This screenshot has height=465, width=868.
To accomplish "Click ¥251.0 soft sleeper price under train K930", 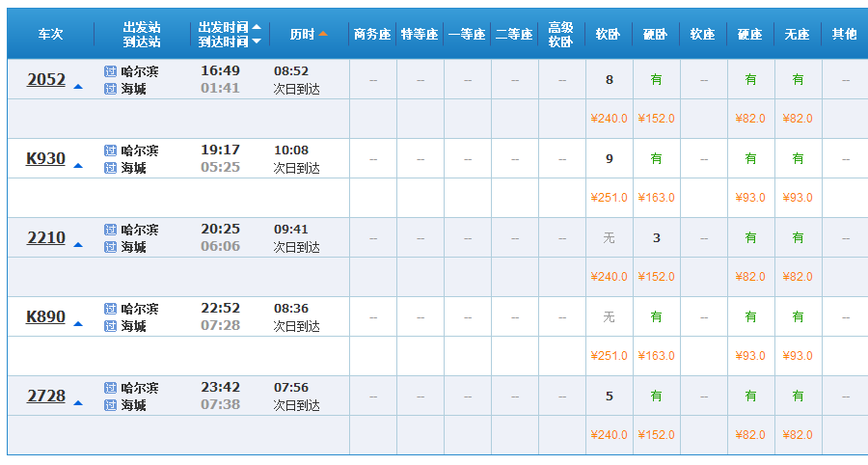I will click(609, 198).
